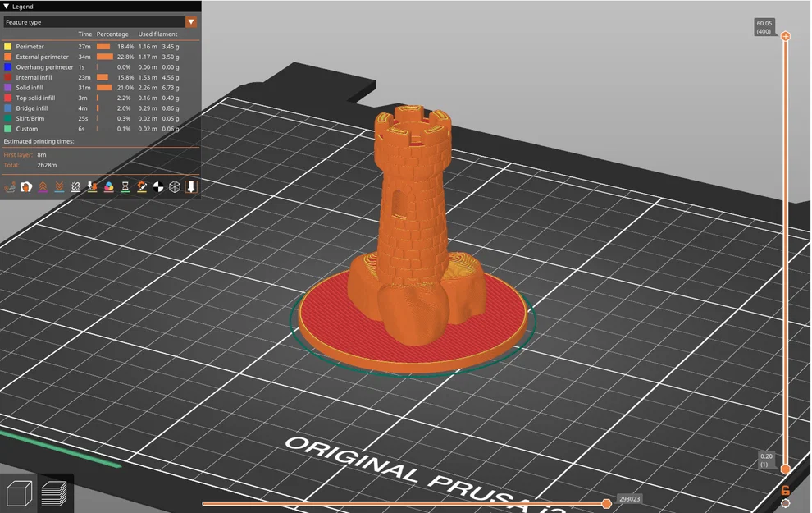The height and width of the screenshot is (513, 812).
Task: Toggle Wipe moves visibility icon
Action: point(26,187)
